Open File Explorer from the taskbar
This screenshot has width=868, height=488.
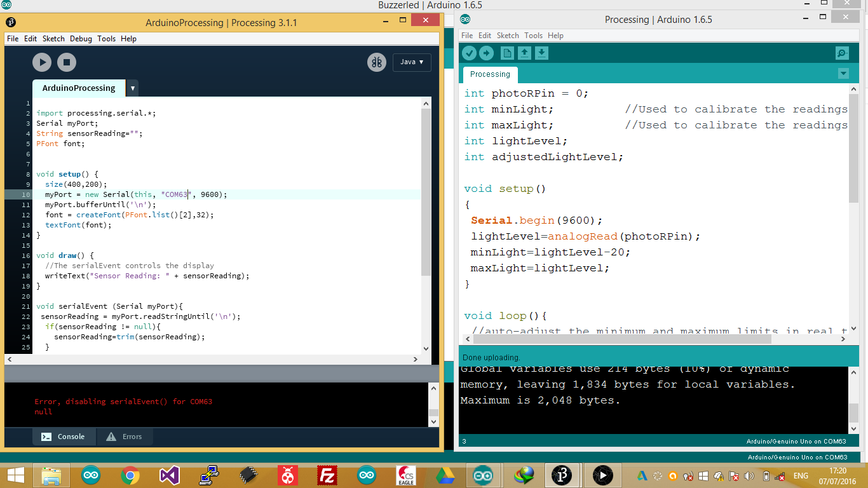51,475
